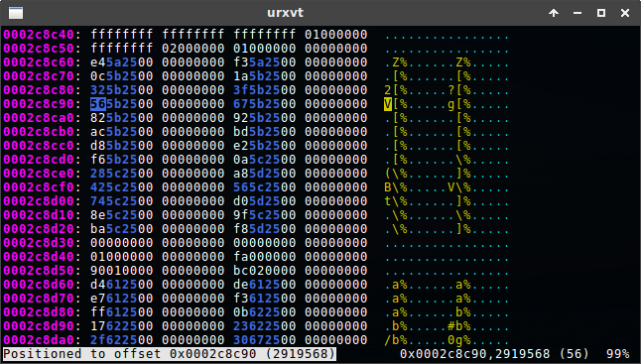Select offset label 0002c8cd0
This screenshot has height=364, width=641.
click(39, 160)
